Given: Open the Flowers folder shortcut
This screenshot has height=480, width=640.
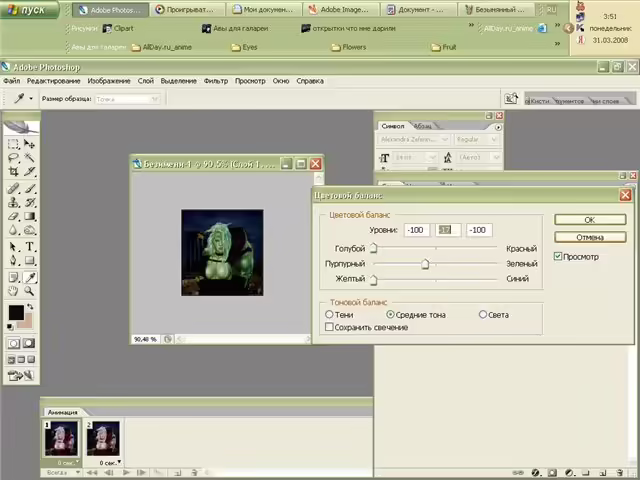Looking at the screenshot, I should coord(349,47).
